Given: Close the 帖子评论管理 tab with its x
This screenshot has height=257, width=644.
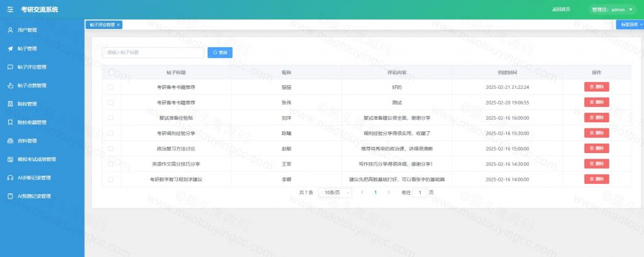Looking at the screenshot, I should click(x=118, y=25).
